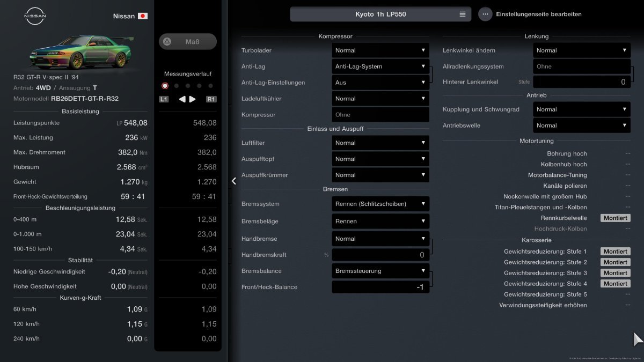Click the triangle icon on the Maß button

[x=167, y=41]
